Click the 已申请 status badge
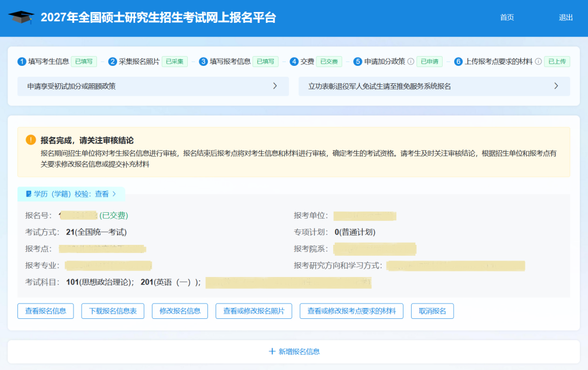 pyautogui.click(x=430, y=61)
